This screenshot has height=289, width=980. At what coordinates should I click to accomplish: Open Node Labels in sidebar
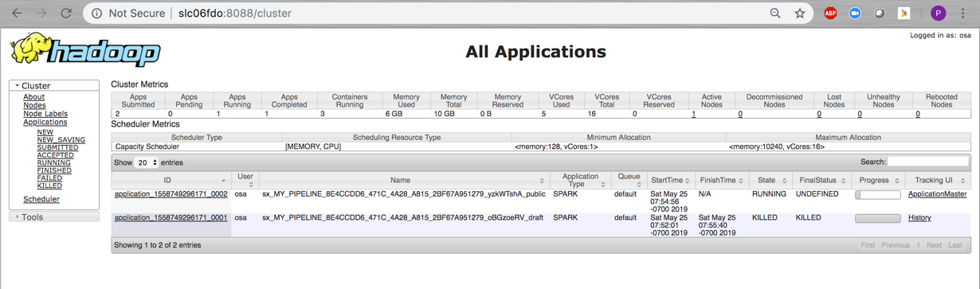point(45,114)
